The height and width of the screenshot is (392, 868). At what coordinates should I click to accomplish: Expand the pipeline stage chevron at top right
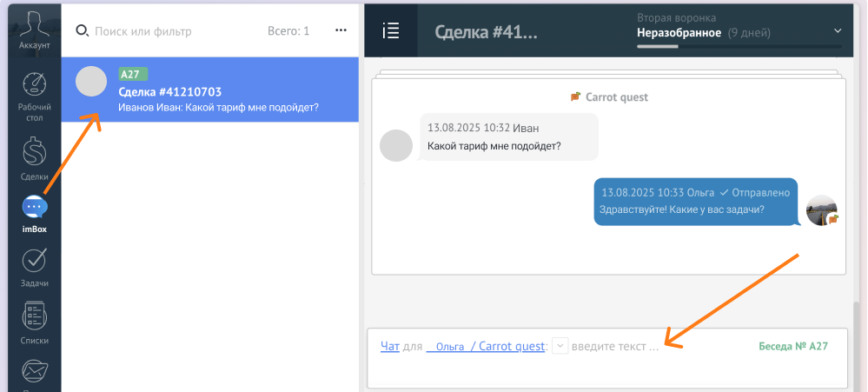[x=838, y=31]
